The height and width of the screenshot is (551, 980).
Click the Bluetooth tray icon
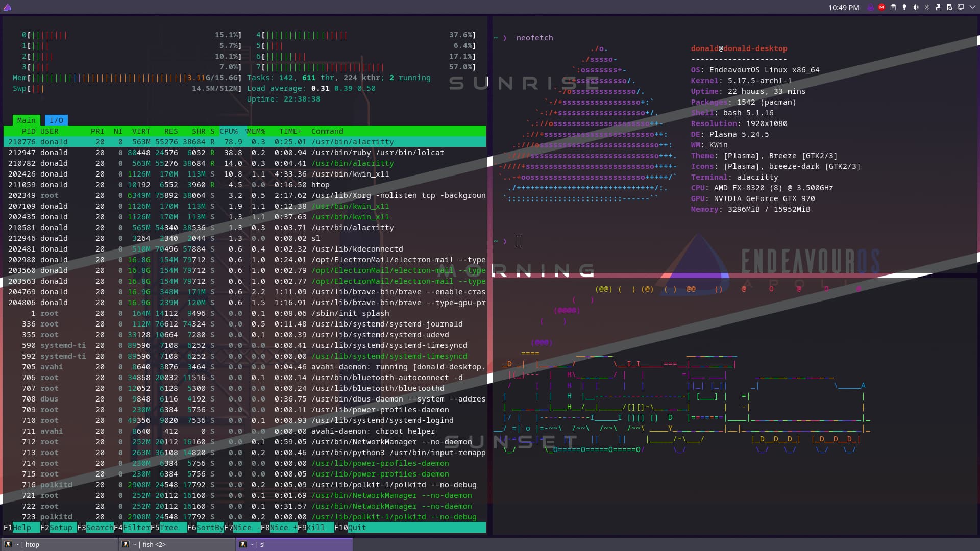tap(926, 7)
